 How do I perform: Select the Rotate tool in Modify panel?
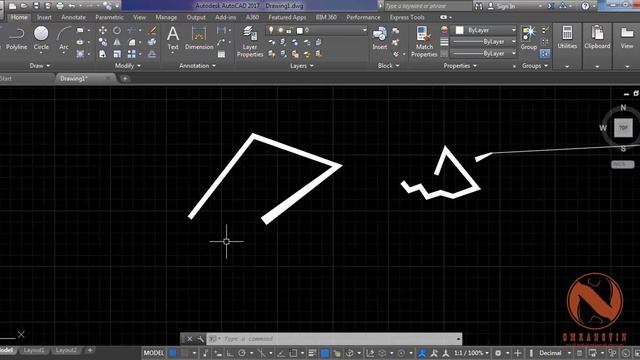(x=117, y=30)
